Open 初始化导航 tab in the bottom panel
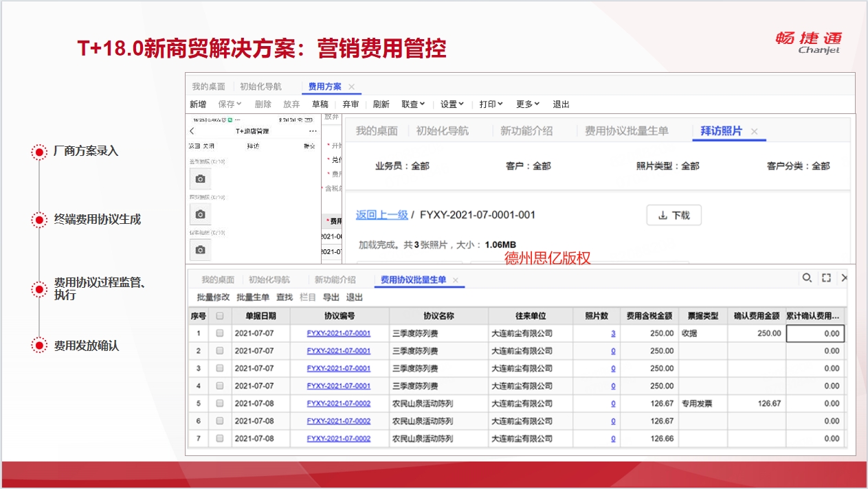The image size is (868, 489). click(269, 280)
